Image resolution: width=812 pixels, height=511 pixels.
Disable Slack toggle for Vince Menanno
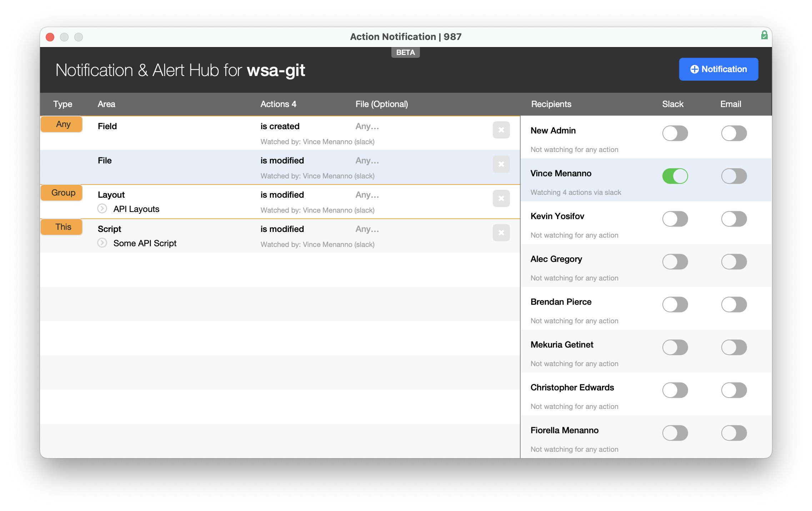675,176
